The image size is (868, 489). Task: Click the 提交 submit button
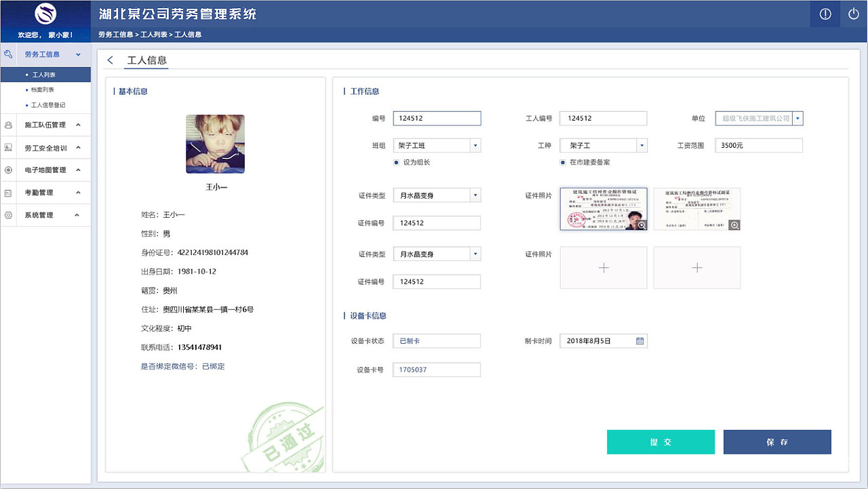(x=660, y=442)
